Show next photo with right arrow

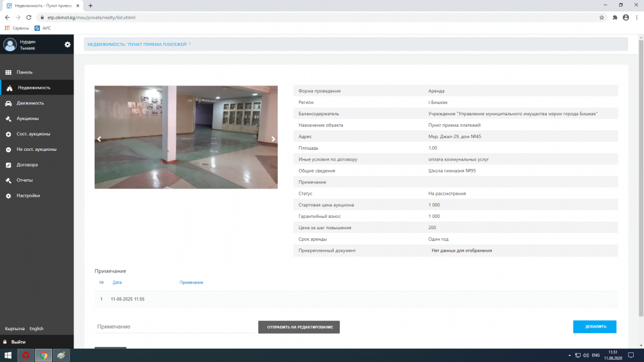(273, 139)
